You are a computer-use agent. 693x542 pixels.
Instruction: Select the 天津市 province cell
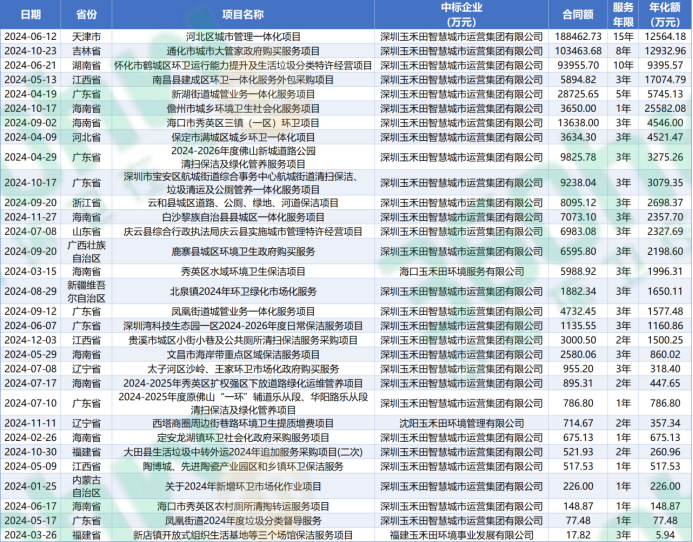(86, 37)
